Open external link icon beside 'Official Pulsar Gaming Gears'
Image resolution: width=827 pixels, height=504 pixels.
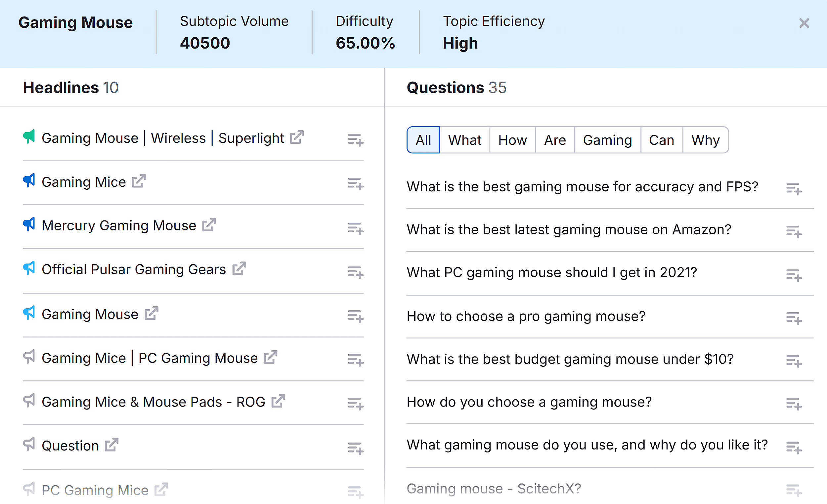(x=239, y=269)
